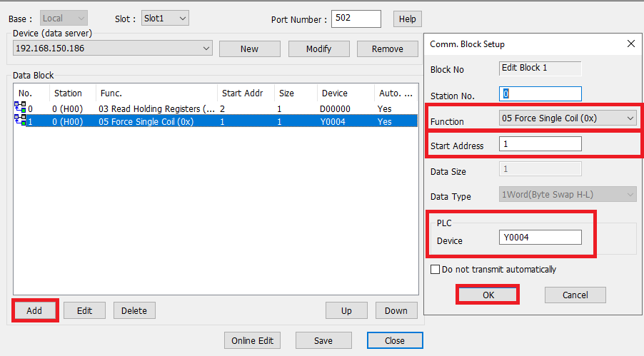644x356 pixels.
Task: Click the Device column header
Action: 346,93
